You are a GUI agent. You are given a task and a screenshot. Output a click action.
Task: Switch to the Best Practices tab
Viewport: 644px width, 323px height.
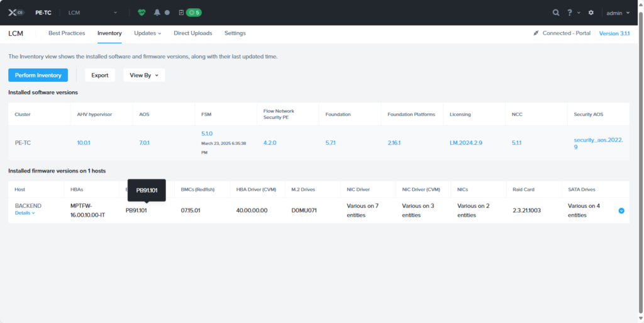pyautogui.click(x=67, y=33)
